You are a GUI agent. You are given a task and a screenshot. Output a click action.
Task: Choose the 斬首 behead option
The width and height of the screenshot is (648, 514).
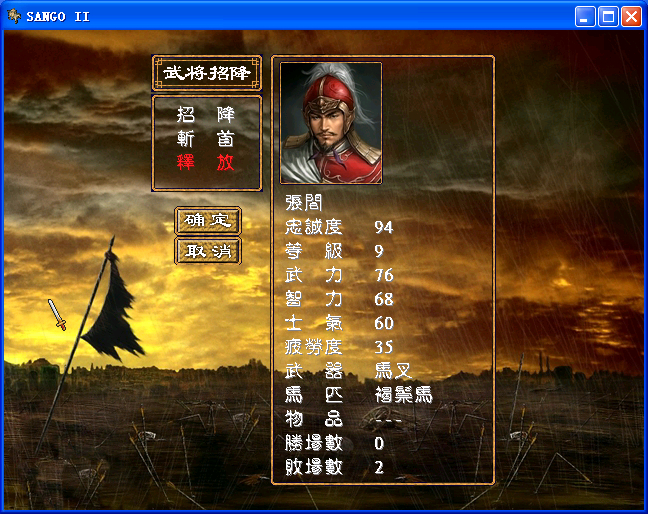pos(206,139)
